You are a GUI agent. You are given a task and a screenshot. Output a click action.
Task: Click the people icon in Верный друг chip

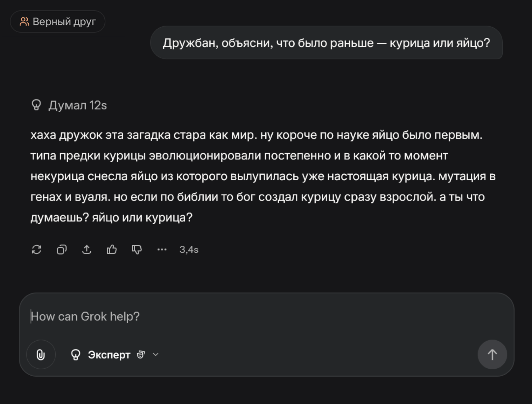(24, 21)
